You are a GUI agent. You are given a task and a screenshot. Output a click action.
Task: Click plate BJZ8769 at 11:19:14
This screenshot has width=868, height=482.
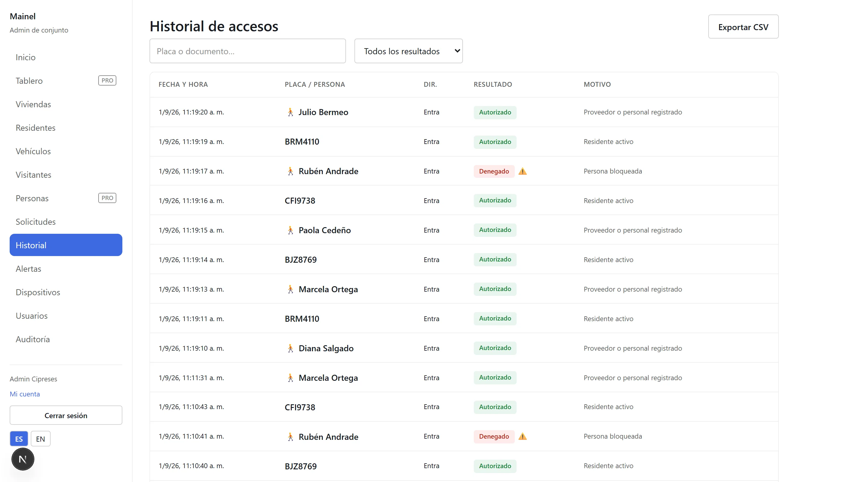click(x=300, y=260)
